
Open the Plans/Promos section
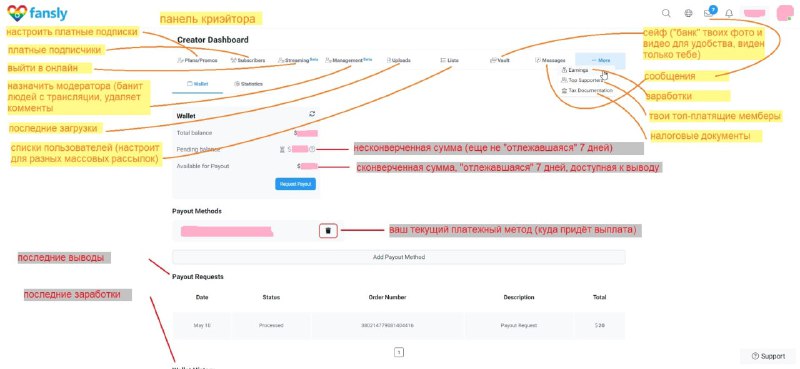(197, 60)
